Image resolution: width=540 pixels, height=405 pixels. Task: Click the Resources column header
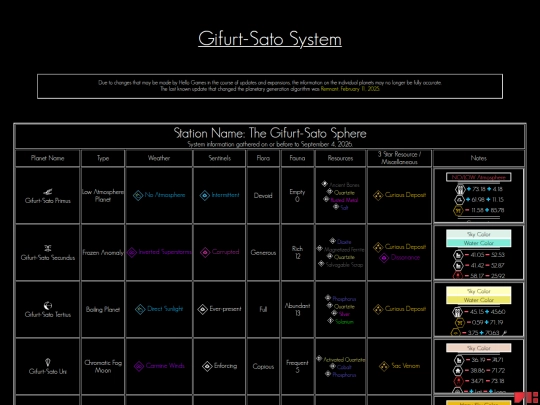coord(340,158)
